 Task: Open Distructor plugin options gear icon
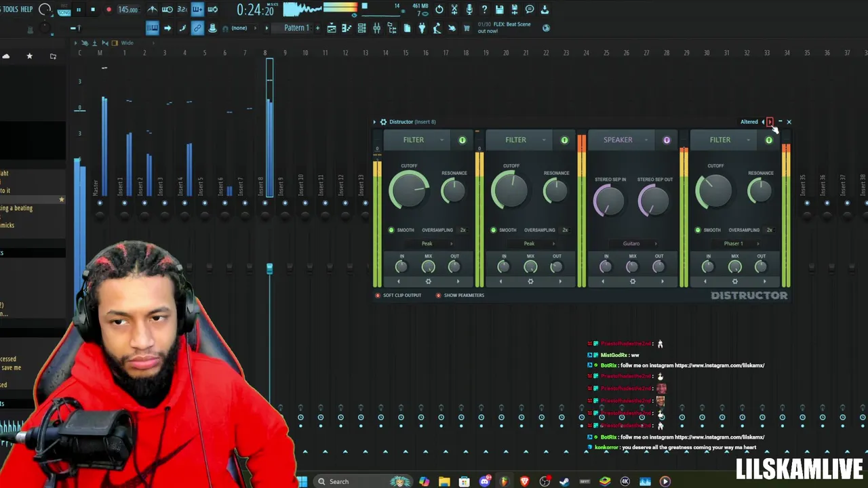(x=383, y=122)
